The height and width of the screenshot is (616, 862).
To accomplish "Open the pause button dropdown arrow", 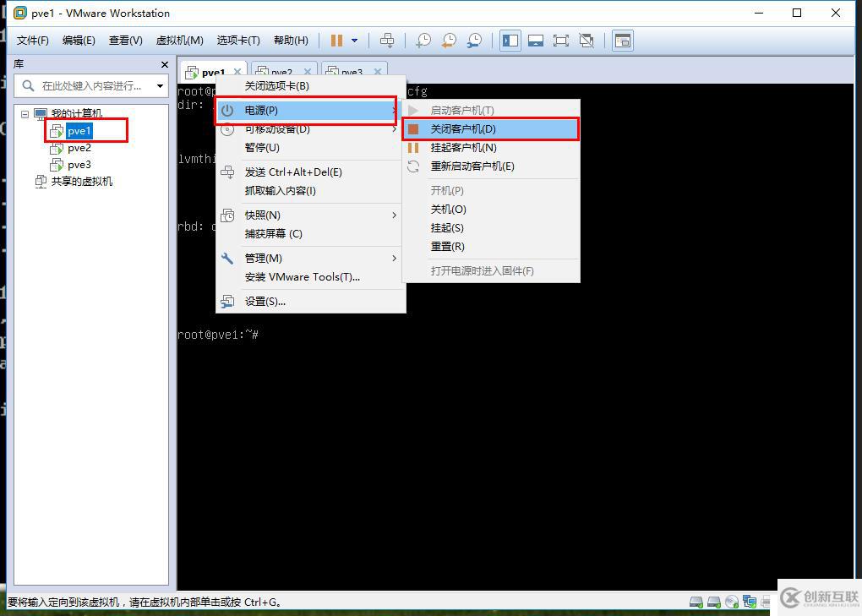I will pyautogui.click(x=355, y=40).
